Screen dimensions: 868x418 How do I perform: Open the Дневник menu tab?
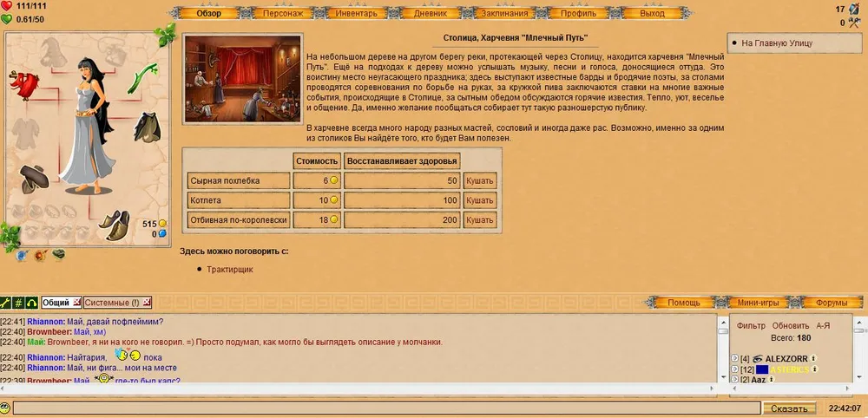[431, 13]
